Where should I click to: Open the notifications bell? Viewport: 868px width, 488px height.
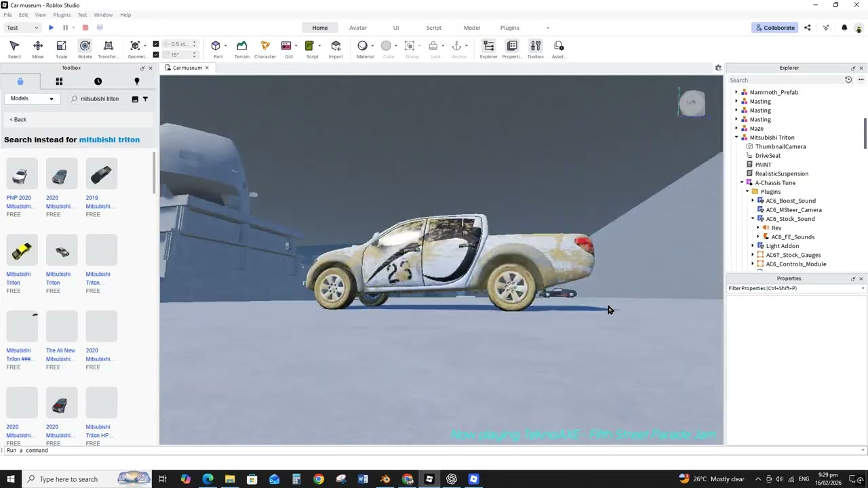pyautogui.click(x=844, y=28)
